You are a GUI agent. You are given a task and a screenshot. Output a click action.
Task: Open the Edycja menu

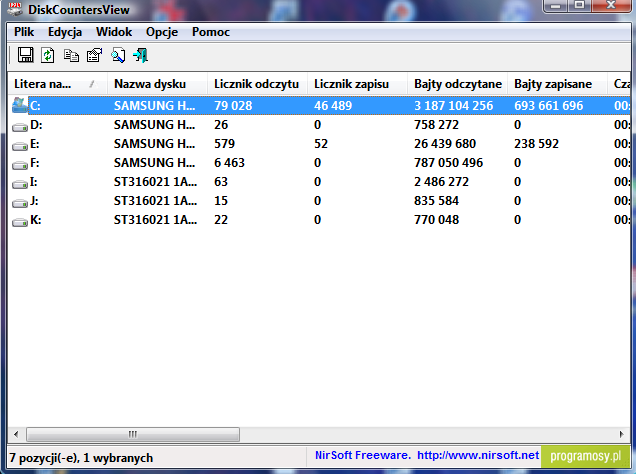[x=65, y=32]
